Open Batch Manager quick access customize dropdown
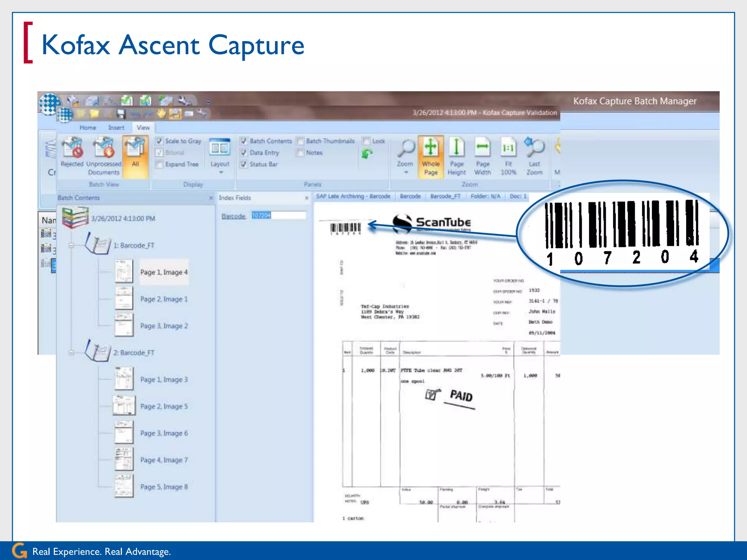Image resolution: width=747 pixels, height=560 pixels. (x=208, y=102)
